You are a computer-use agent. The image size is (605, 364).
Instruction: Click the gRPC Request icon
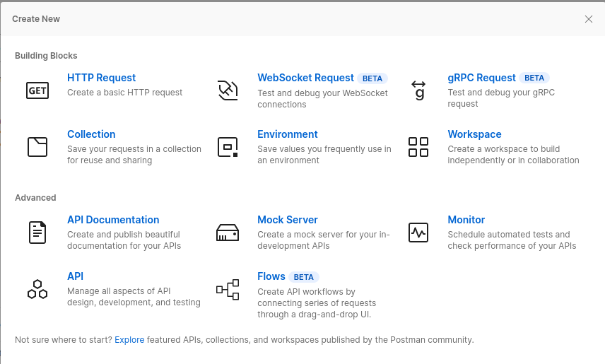coord(418,90)
